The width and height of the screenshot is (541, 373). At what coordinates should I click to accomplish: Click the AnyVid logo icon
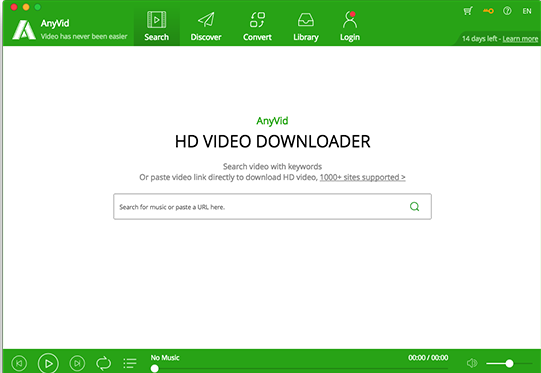click(x=24, y=30)
